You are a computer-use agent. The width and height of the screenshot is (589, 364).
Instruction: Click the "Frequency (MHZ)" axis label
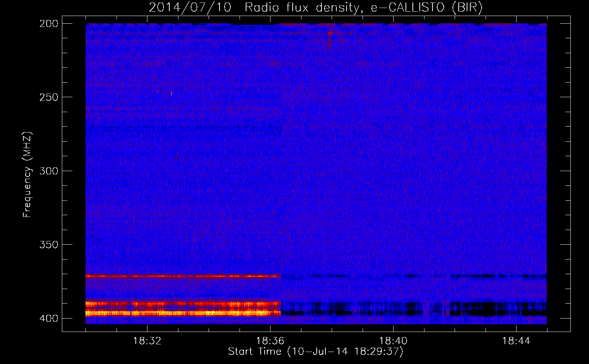tap(27, 174)
